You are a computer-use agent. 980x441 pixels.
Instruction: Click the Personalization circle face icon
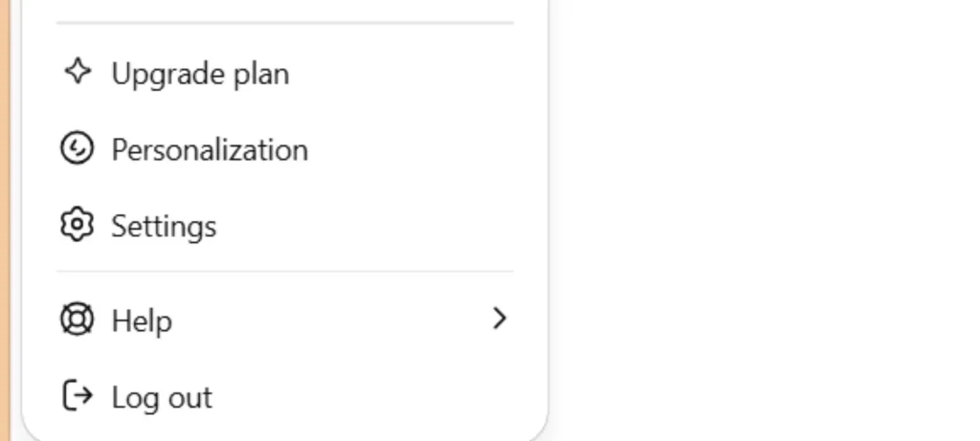tap(77, 149)
